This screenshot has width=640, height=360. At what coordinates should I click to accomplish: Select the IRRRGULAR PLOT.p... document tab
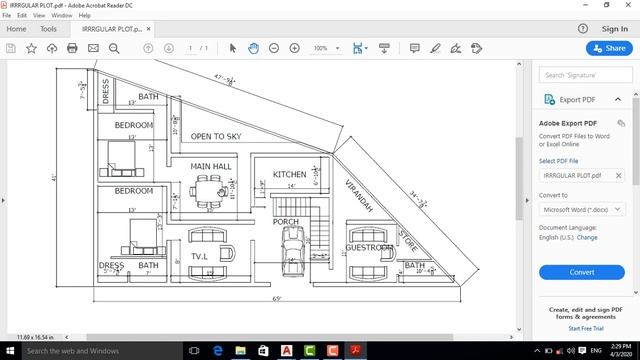[112, 29]
